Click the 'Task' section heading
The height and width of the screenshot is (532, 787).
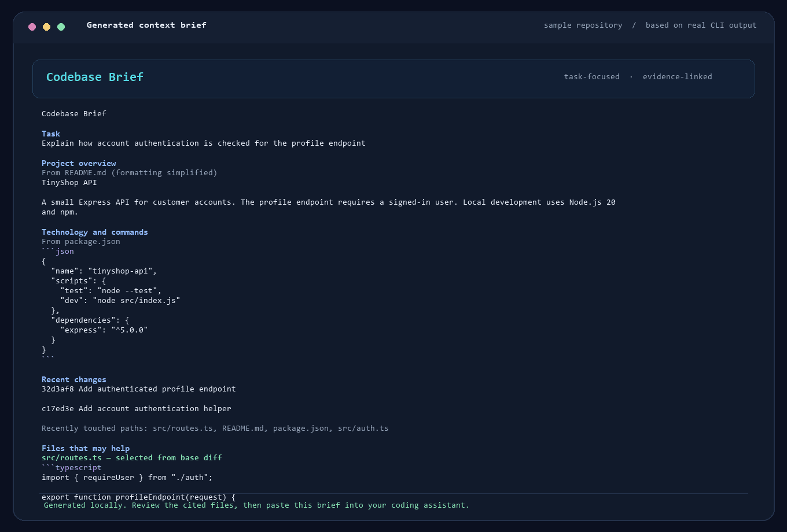51,134
